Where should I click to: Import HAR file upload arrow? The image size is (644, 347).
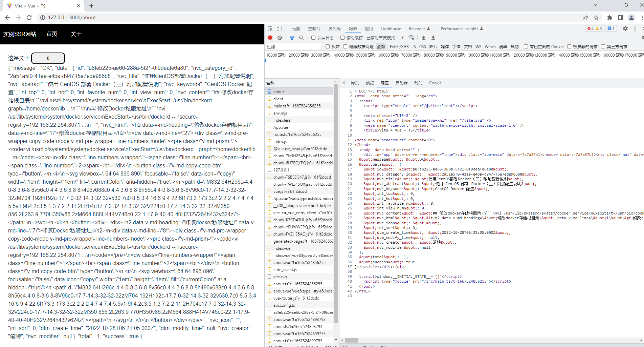[423, 38]
